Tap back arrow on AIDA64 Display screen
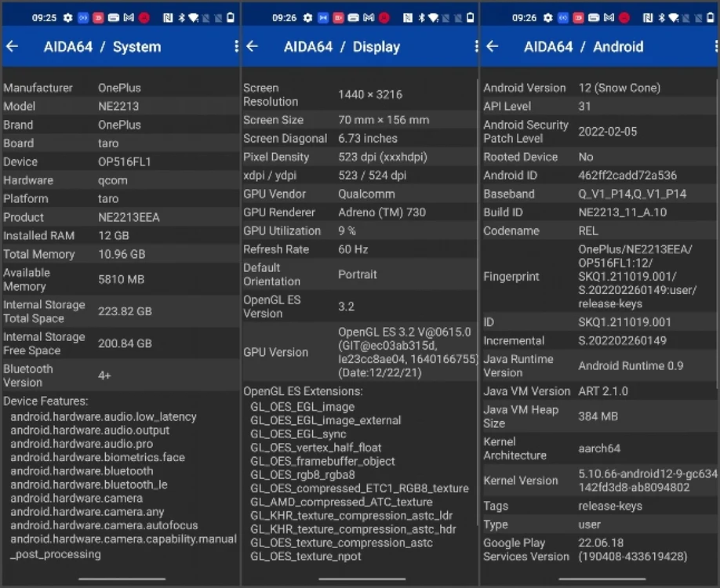Viewport: 720px width, 588px height. tap(252, 46)
